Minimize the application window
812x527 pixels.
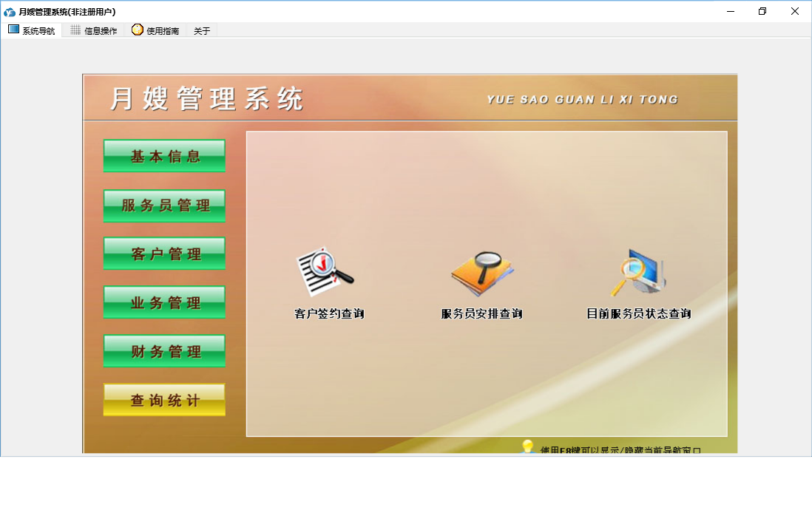pos(731,11)
